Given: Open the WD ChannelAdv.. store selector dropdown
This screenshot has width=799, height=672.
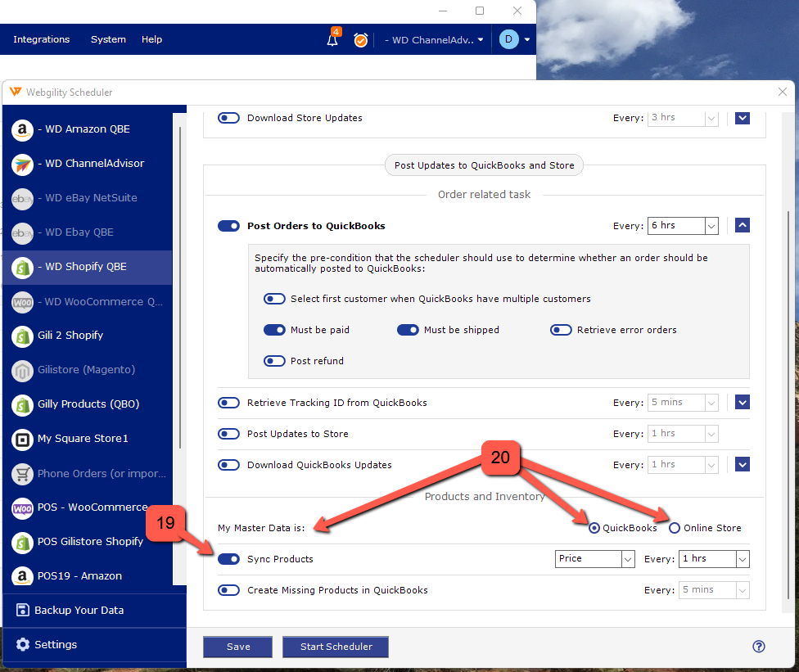Looking at the screenshot, I should click(x=434, y=40).
